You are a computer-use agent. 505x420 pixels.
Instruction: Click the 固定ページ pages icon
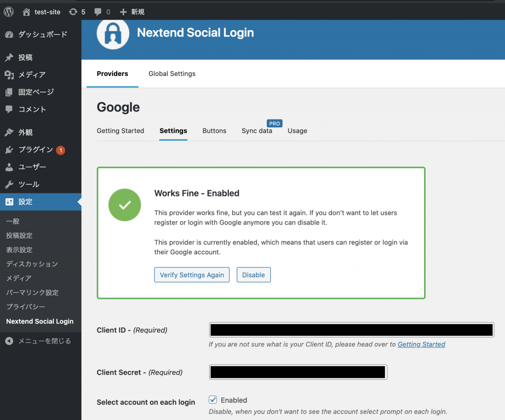point(9,92)
